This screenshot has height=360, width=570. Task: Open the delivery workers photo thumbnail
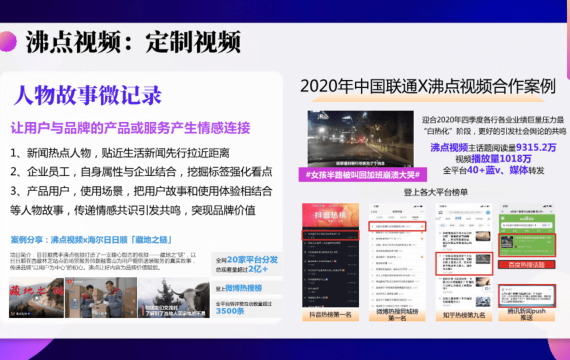click(101, 297)
